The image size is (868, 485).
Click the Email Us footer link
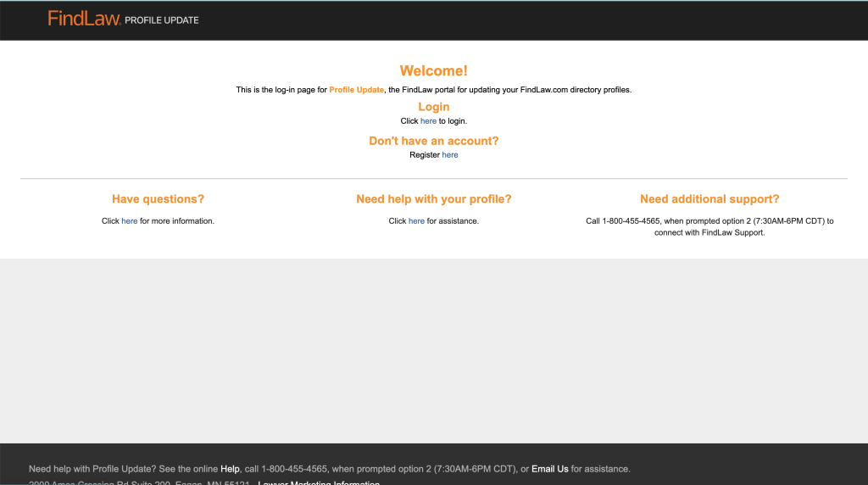[x=549, y=469]
